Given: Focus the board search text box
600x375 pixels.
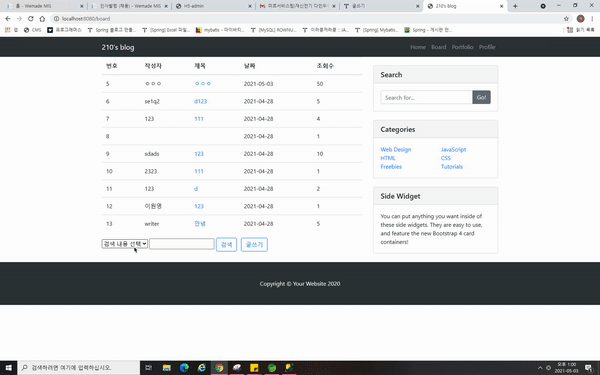Looking at the screenshot, I should coord(182,244).
